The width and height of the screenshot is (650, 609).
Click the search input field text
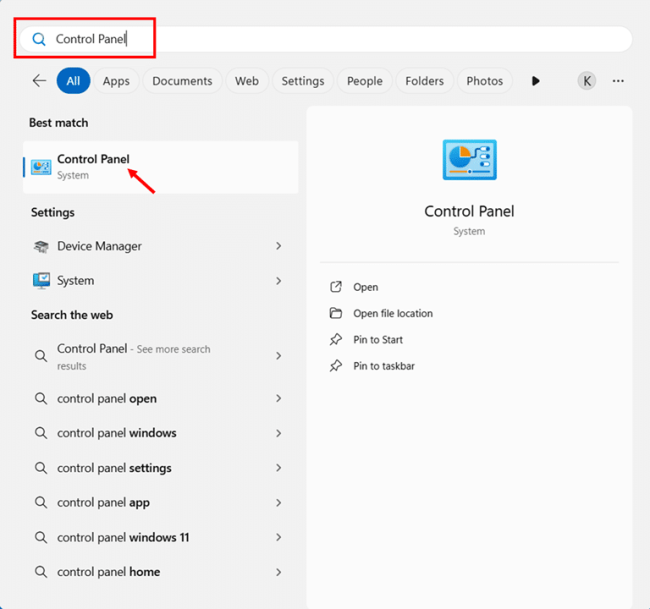91,39
